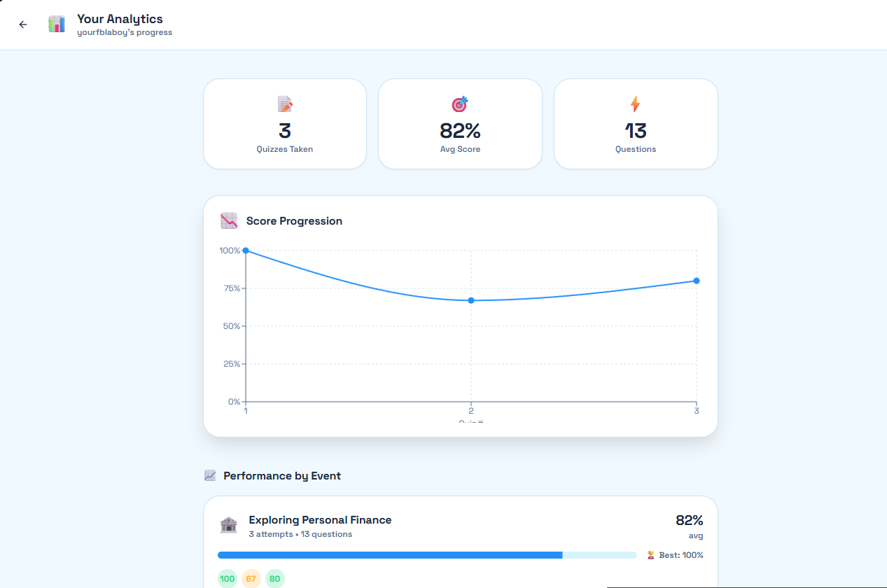Image resolution: width=887 pixels, height=588 pixels.
Task: Click the orange 67 score badge
Action: pyautogui.click(x=251, y=579)
